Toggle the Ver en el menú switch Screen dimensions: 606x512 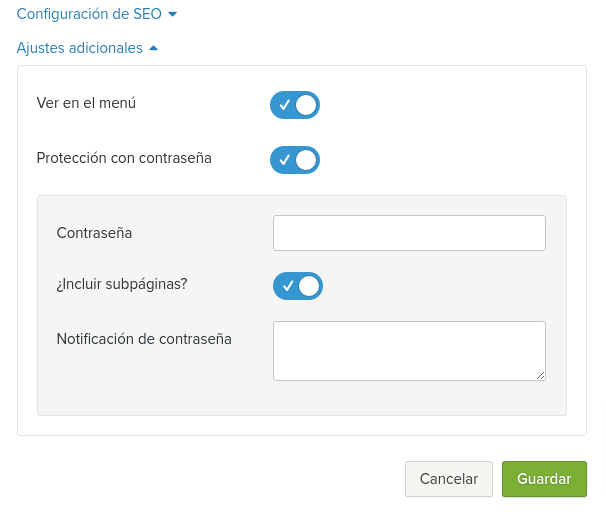[x=295, y=105]
